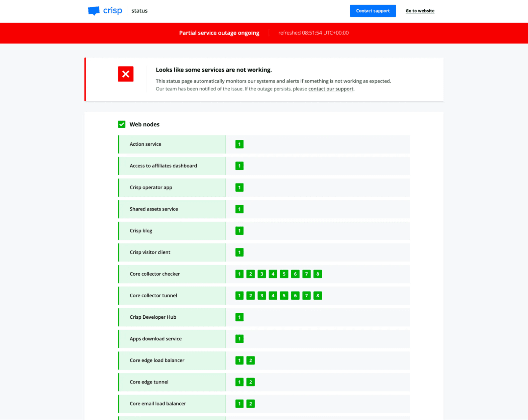This screenshot has width=528, height=420.
Task: Select node 7 of Core collector tunnel
Action: coord(306,296)
